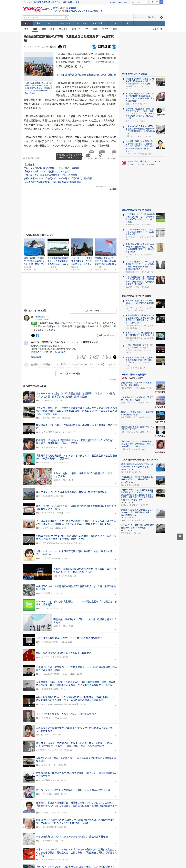
Task: Open related link ブルーインパルス、関空に駐機へ
Action: coord(52,168)
